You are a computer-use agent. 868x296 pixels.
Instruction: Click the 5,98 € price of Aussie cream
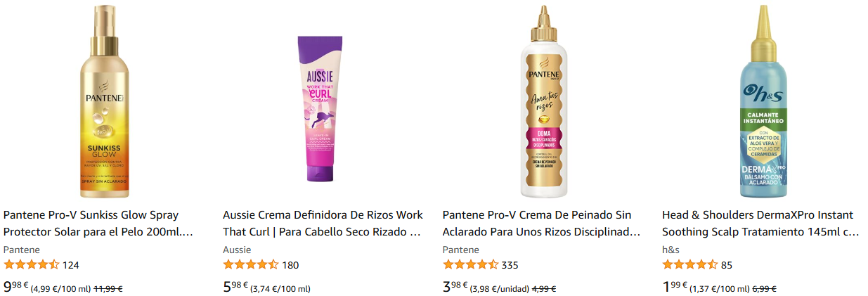(235, 286)
